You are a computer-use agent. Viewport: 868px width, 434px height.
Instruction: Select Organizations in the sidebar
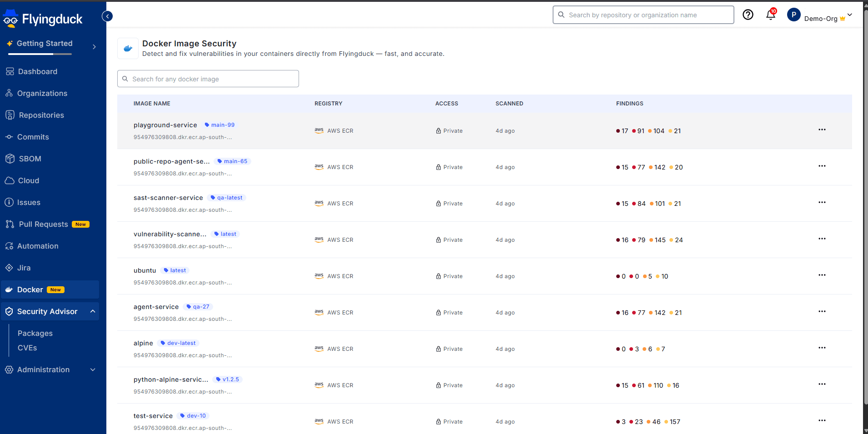click(x=42, y=93)
